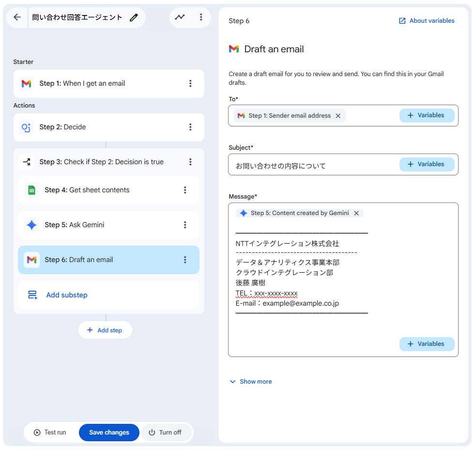
Task: Click the Add substep option
Action: click(x=67, y=295)
